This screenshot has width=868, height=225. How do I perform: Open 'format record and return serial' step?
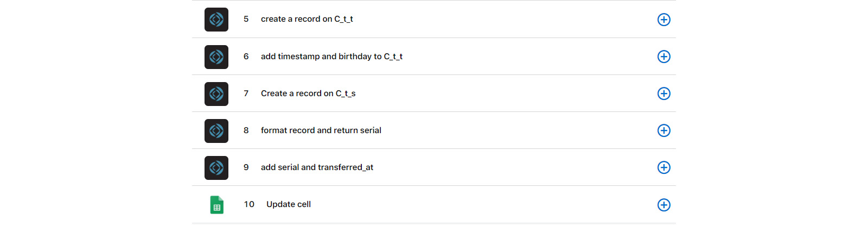coord(321,130)
